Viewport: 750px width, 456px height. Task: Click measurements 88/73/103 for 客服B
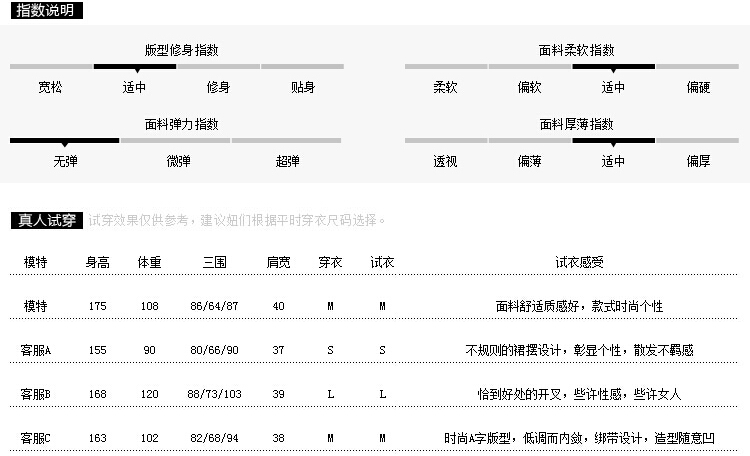click(214, 394)
